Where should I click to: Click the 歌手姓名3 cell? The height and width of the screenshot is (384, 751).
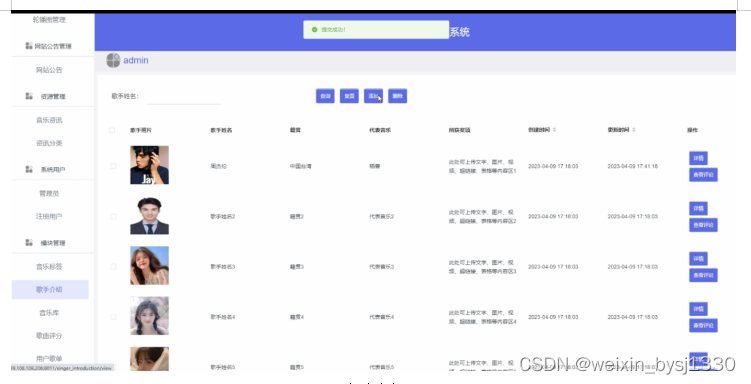pyautogui.click(x=223, y=267)
